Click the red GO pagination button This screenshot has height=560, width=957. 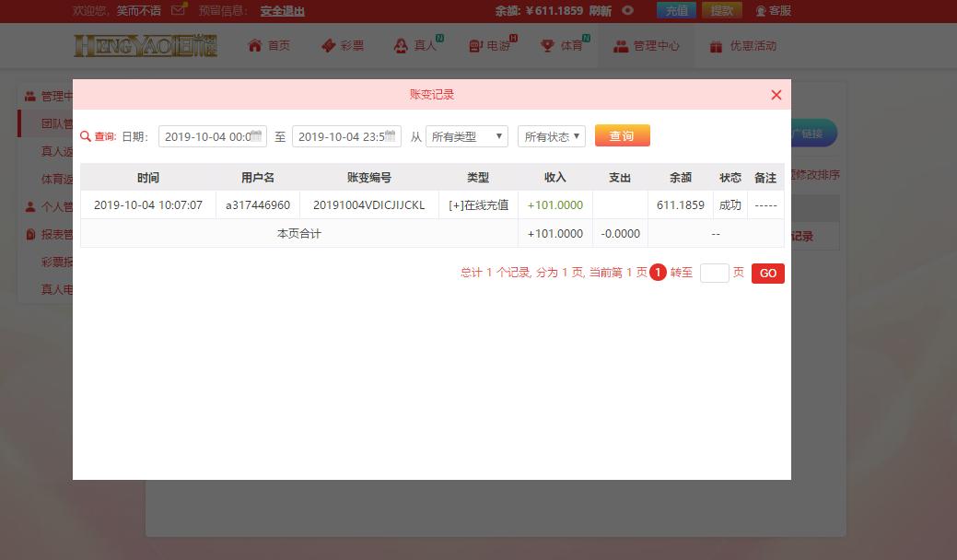[x=768, y=274]
